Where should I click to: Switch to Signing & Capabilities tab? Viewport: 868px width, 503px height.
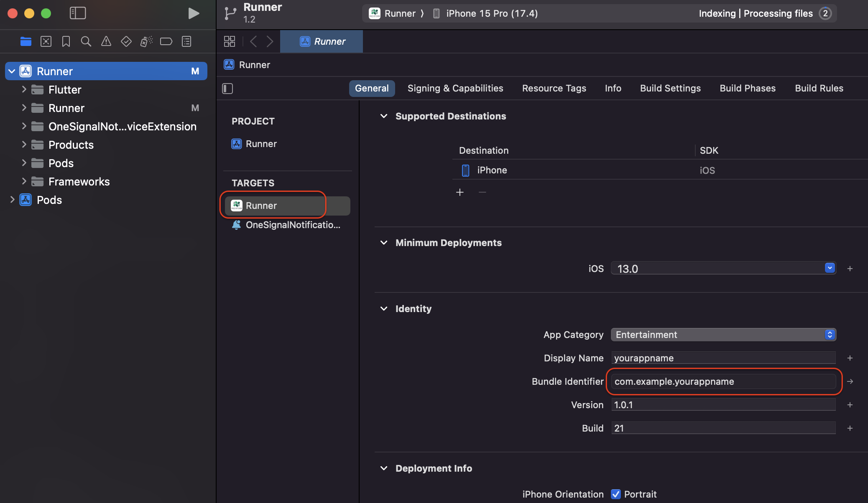455,89
